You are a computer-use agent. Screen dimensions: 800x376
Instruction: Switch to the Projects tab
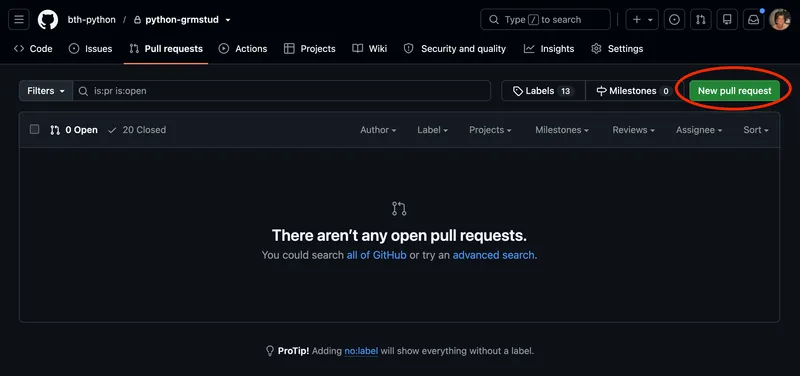coord(310,49)
